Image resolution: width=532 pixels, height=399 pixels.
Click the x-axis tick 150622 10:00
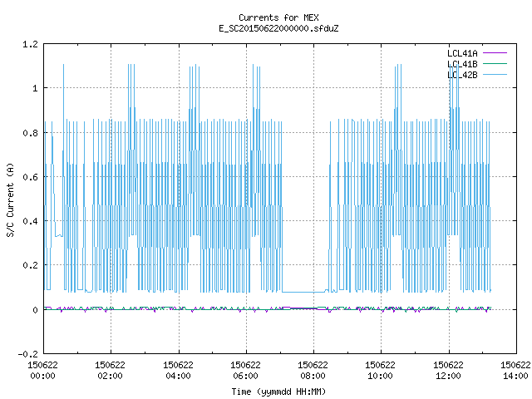380,371
